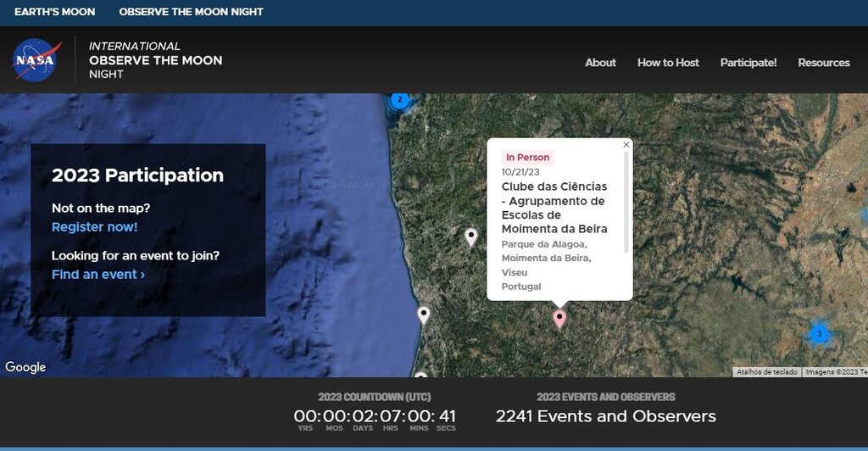Viewport: 868px width, 451px height.
Task: Click the NASA logo
Action: click(x=36, y=61)
